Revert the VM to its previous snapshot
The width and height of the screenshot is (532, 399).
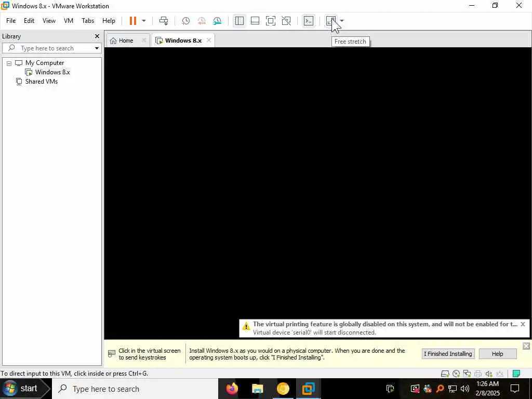click(202, 21)
